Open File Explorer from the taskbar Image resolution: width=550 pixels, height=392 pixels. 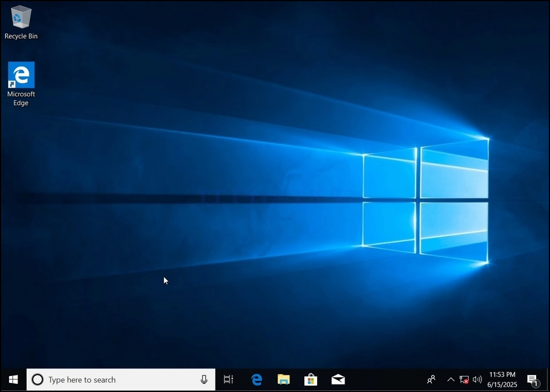(x=284, y=380)
